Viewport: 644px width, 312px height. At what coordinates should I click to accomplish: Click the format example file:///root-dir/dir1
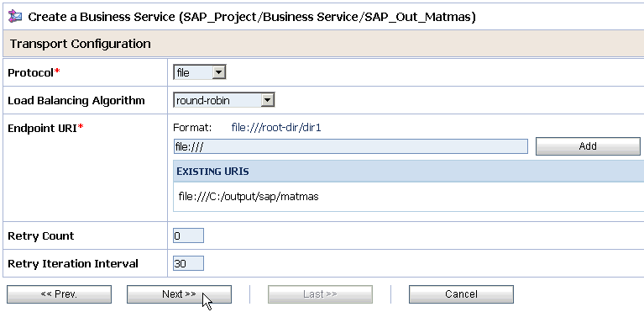(x=276, y=128)
